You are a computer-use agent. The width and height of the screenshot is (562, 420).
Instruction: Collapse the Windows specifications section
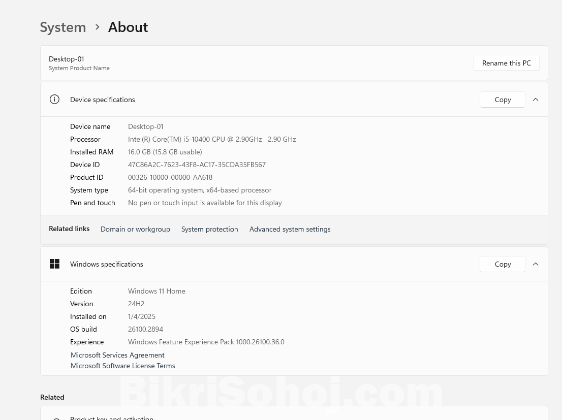[x=535, y=264]
